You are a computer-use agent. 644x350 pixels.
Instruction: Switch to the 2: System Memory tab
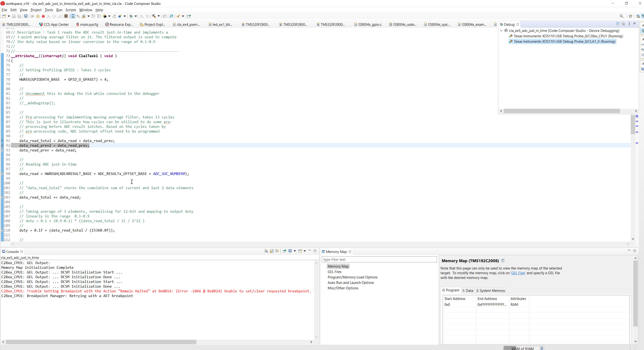point(490,291)
